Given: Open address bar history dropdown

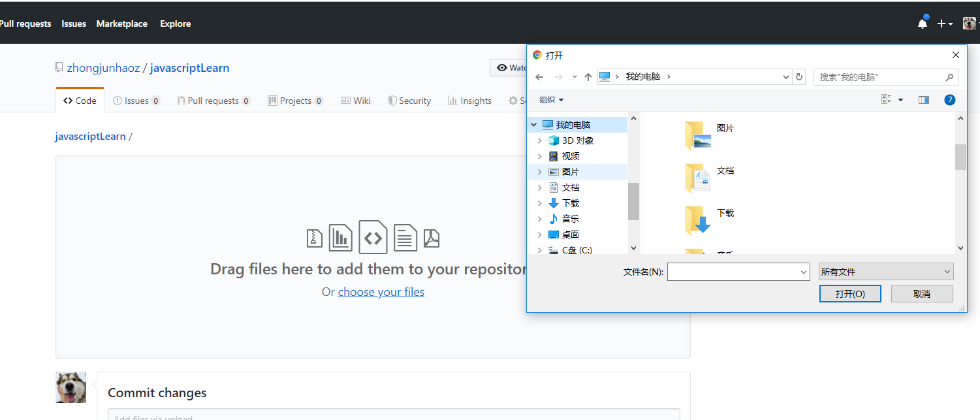Looking at the screenshot, I should click(786, 77).
